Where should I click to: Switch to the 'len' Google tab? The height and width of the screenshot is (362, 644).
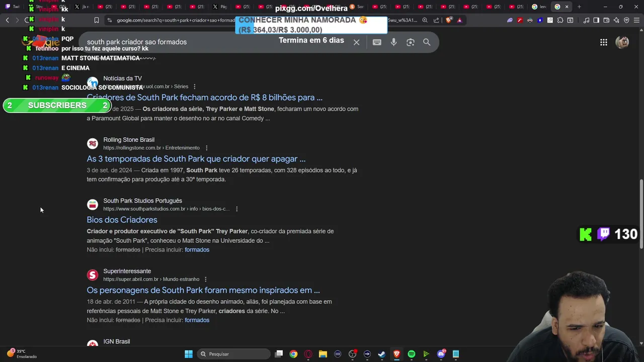539,7
